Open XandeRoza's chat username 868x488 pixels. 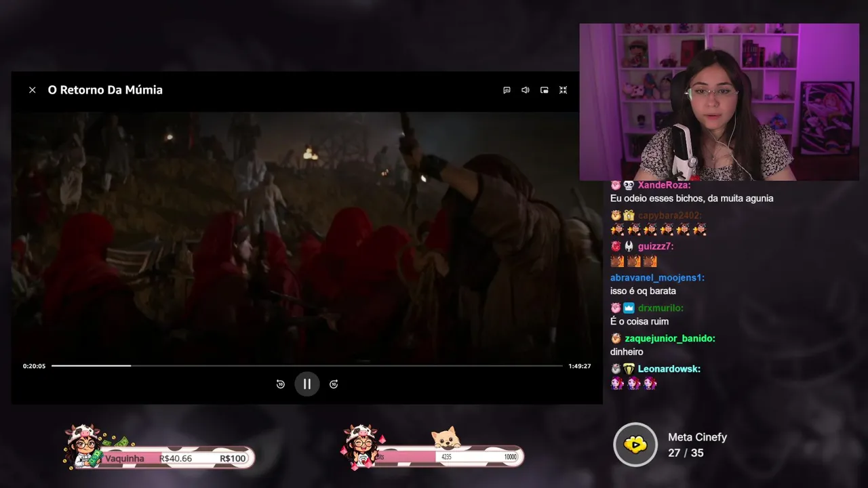[x=665, y=185]
